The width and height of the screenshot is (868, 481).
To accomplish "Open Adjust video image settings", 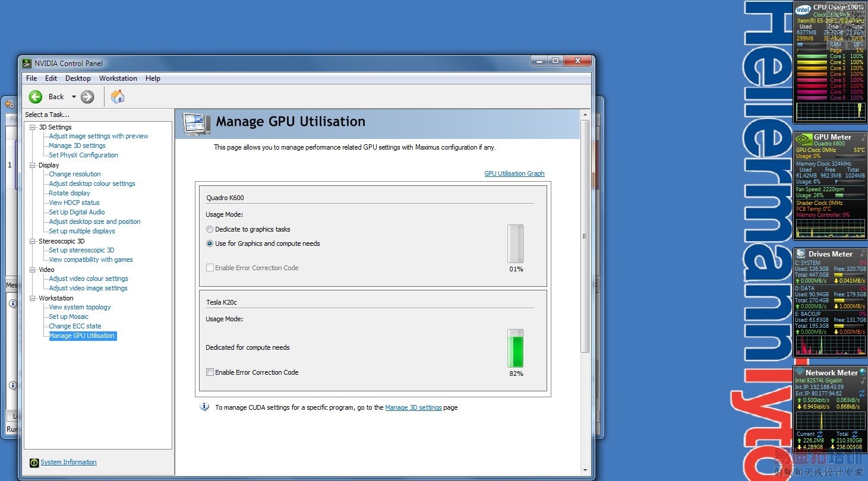I will (x=88, y=288).
